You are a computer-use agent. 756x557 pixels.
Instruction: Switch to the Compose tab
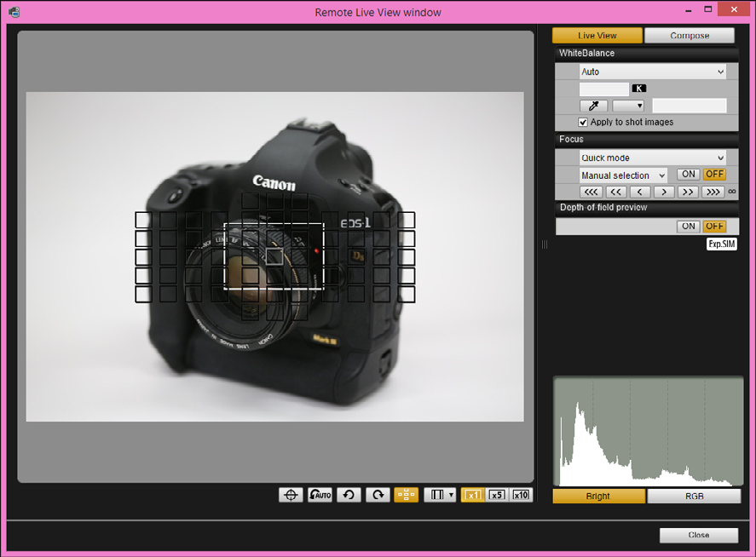[x=690, y=36]
